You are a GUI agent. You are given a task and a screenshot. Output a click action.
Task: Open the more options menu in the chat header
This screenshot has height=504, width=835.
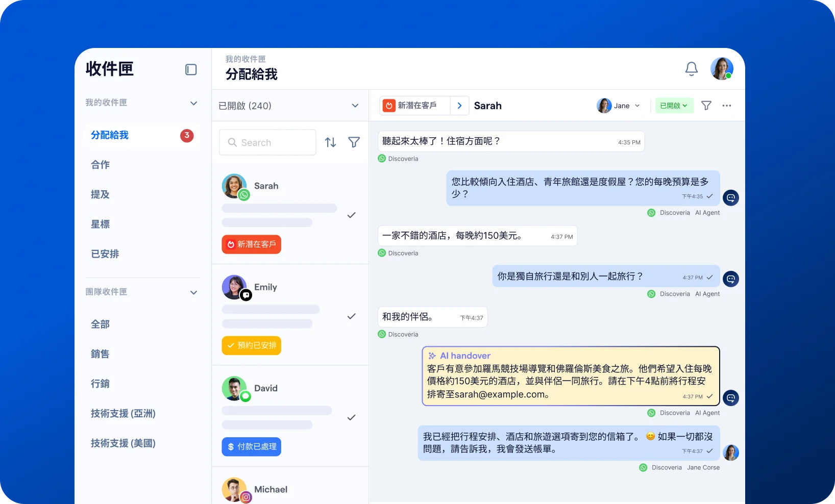tap(727, 106)
